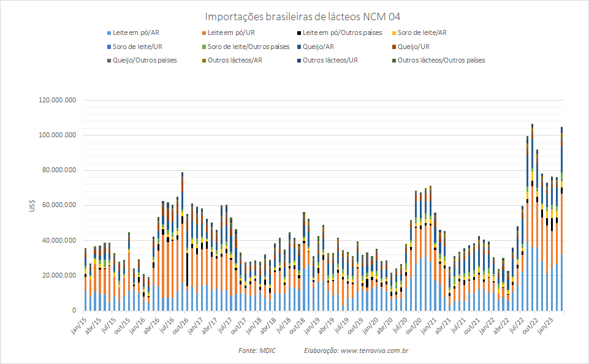This screenshot has width=589, height=364.
Task: Select the '60.000.000' y-axis value
Action: pos(59,205)
